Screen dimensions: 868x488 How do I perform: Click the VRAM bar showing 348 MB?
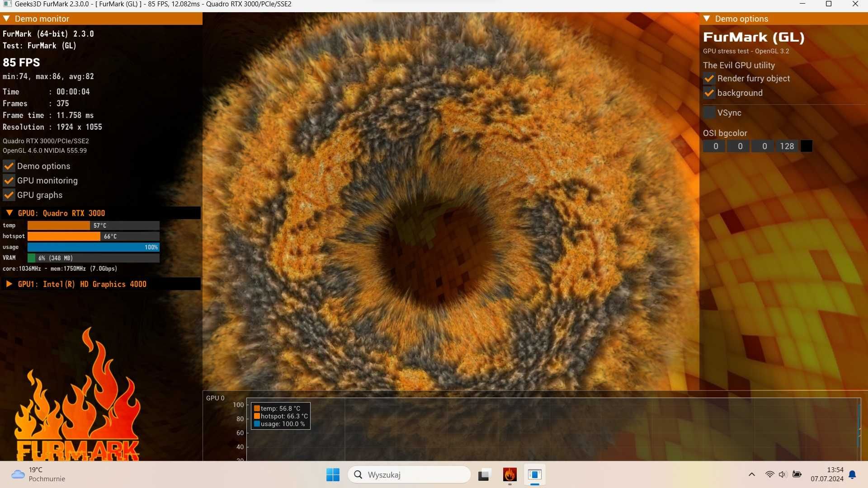coord(94,258)
